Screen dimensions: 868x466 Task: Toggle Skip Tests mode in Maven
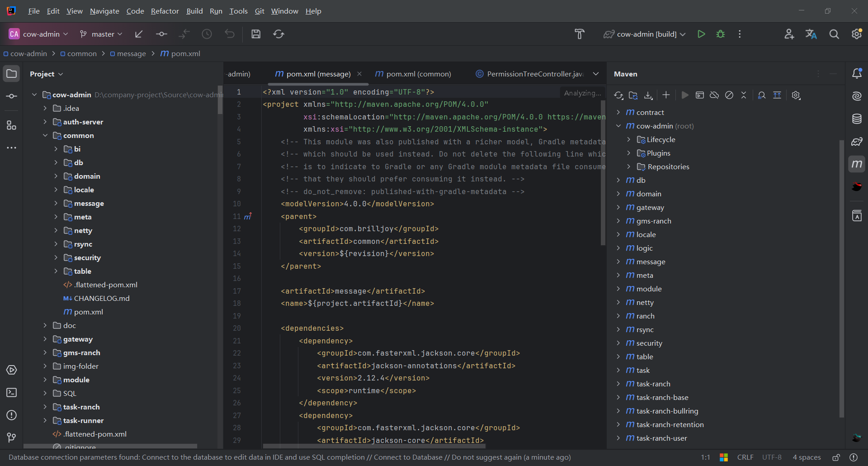729,95
